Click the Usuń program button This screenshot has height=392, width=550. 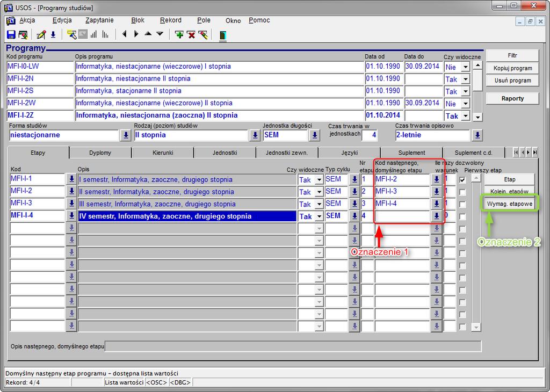512,81
